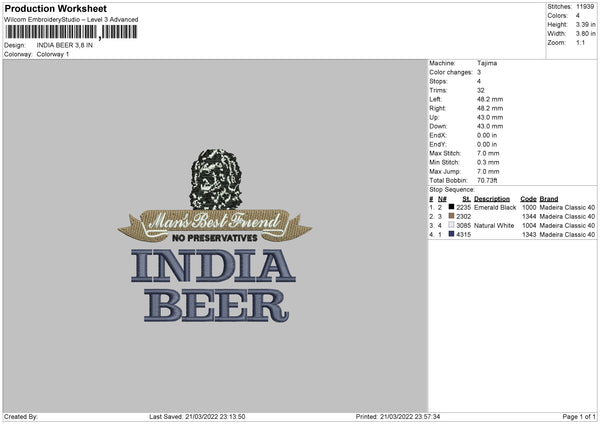Viewport: 600px width, 424px height.
Task: Click the Trims value 32
Action: pos(481,90)
